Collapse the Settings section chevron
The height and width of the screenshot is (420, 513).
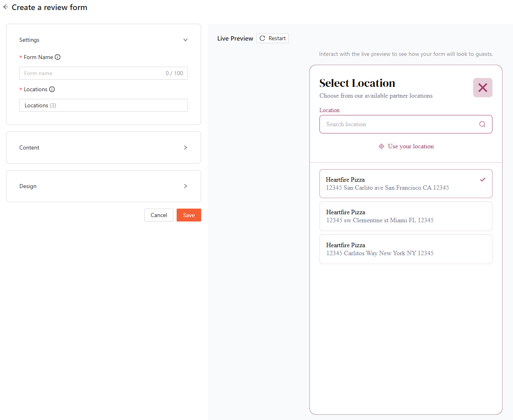pyautogui.click(x=185, y=40)
